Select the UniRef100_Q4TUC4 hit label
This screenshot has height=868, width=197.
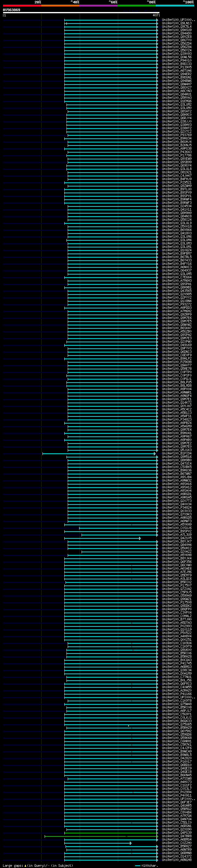[177, 464]
